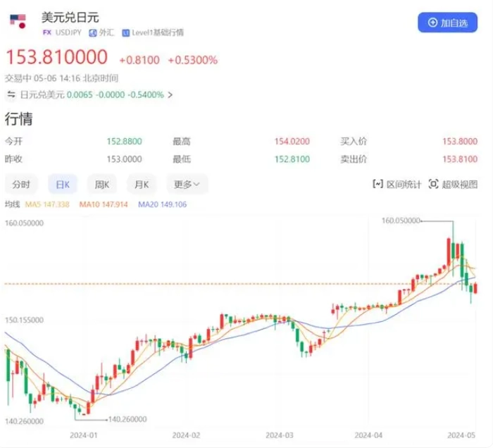This screenshot has width=493, height=448.
Task: Click the 今开 value 152.8800
Action: pyautogui.click(x=124, y=142)
